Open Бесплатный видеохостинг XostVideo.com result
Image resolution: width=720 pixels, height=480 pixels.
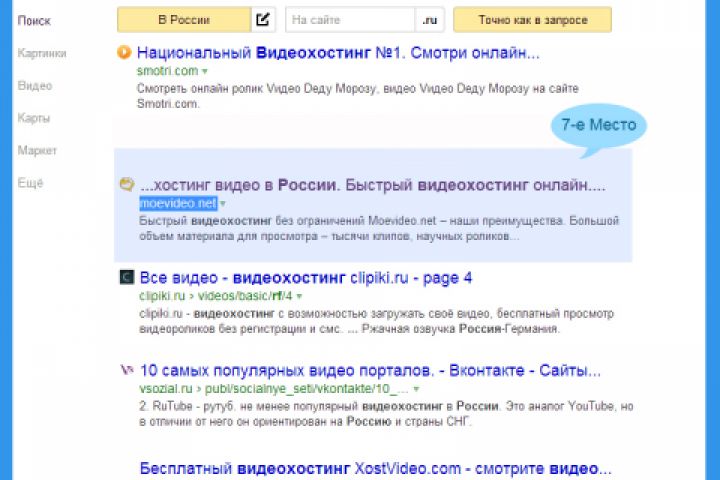(x=376, y=469)
